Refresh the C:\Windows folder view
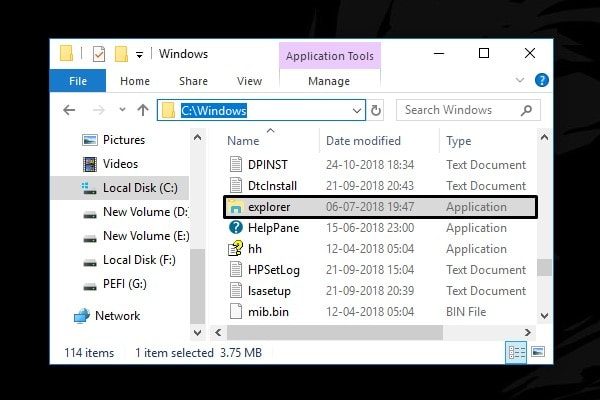 coord(377,110)
